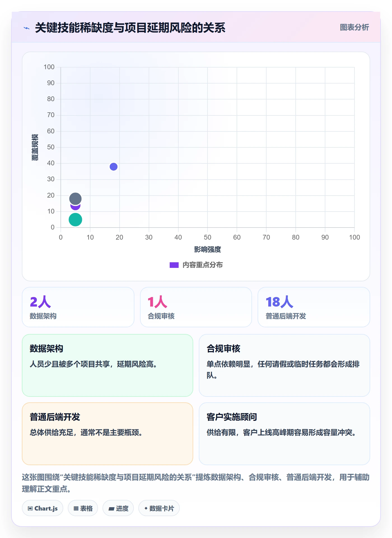The width and height of the screenshot is (392, 538).
Task: Click the 影响强度 x-axis title
Action: pos(207,249)
